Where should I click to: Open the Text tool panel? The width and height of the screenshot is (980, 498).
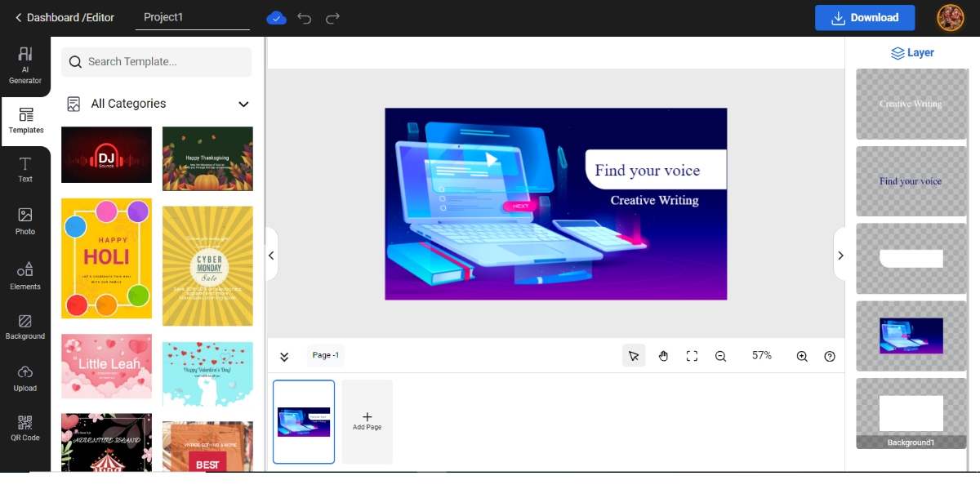click(25, 169)
